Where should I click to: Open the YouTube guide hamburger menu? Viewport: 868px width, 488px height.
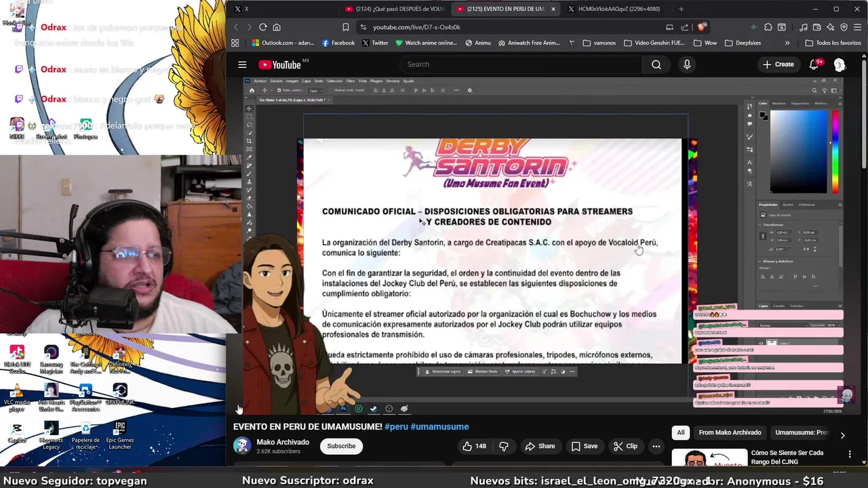tap(242, 64)
